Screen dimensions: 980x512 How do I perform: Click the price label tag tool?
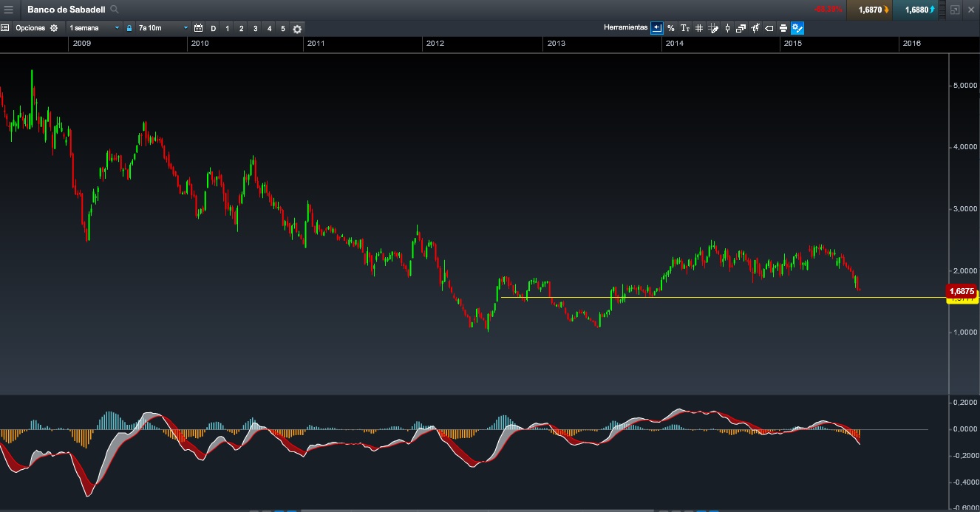[x=769, y=28]
